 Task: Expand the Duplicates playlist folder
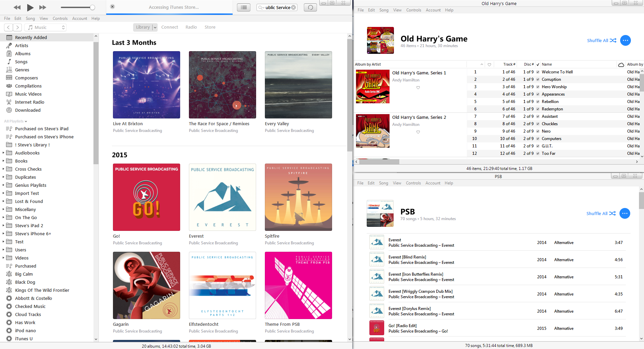coord(3,177)
